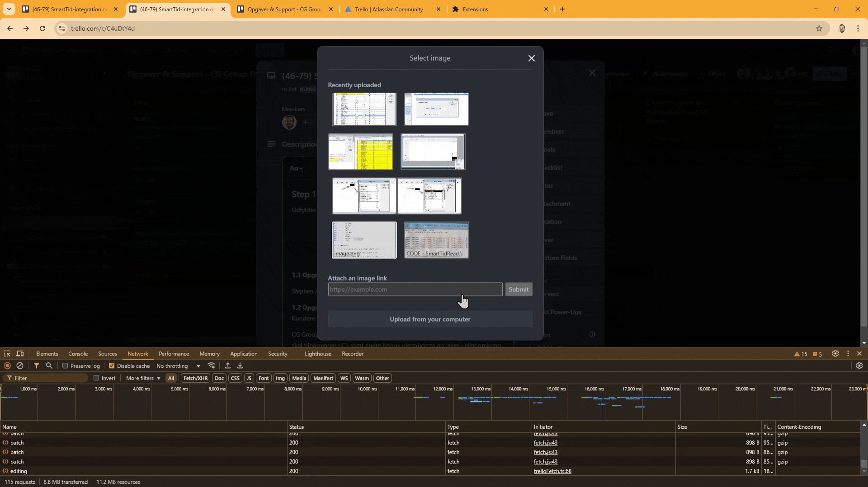Switch to the Application panel
This screenshot has width=868, height=487.
coord(244,354)
